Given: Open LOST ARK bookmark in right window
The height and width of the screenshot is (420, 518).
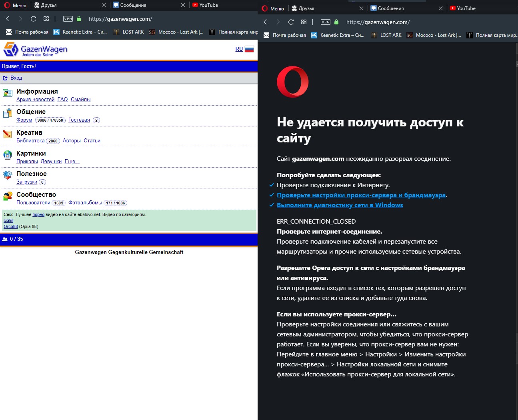Looking at the screenshot, I should (x=386, y=35).
